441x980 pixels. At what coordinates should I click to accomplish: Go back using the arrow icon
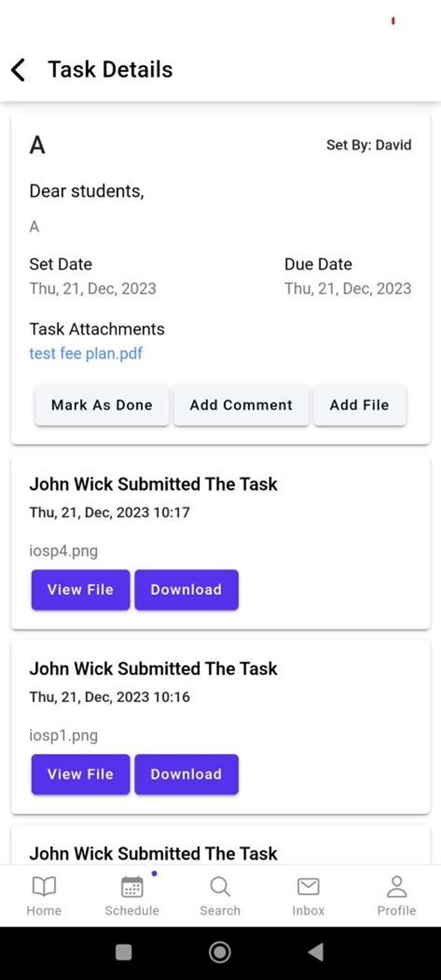coord(19,70)
